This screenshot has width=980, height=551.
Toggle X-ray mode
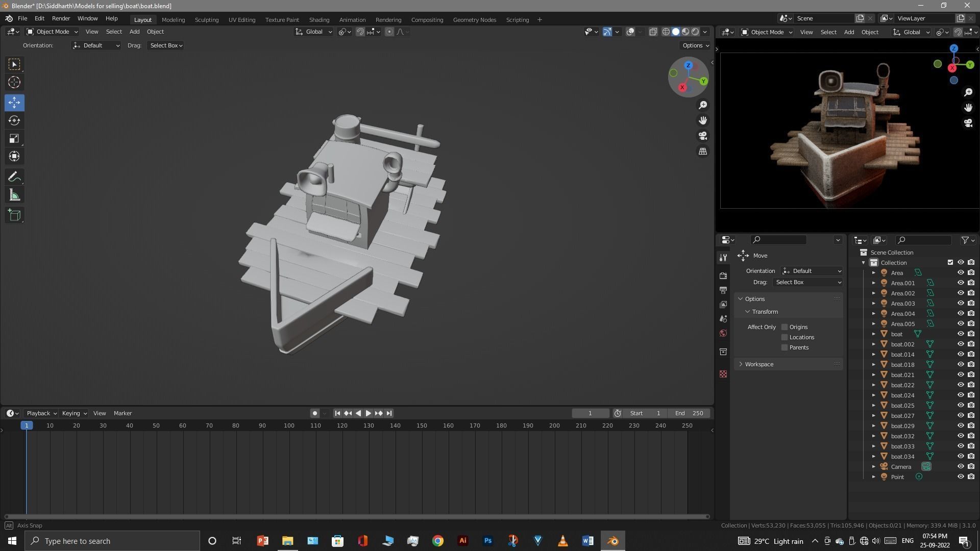pos(653,32)
